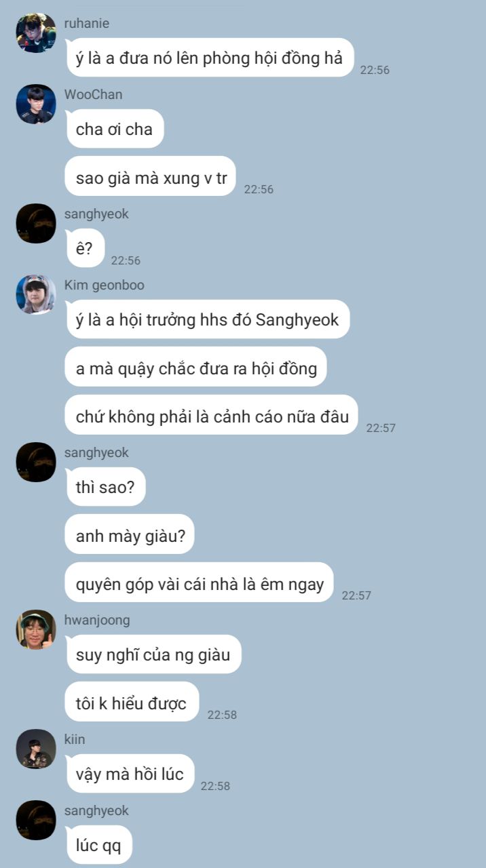Tap message "ý là a hội trưởng hhs đó Sanghyeok"

(208, 319)
